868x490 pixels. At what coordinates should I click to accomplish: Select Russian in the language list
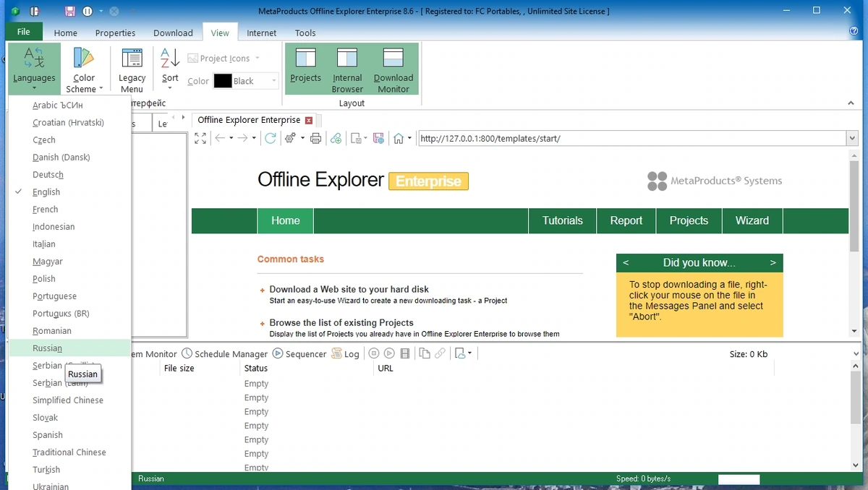(69, 348)
